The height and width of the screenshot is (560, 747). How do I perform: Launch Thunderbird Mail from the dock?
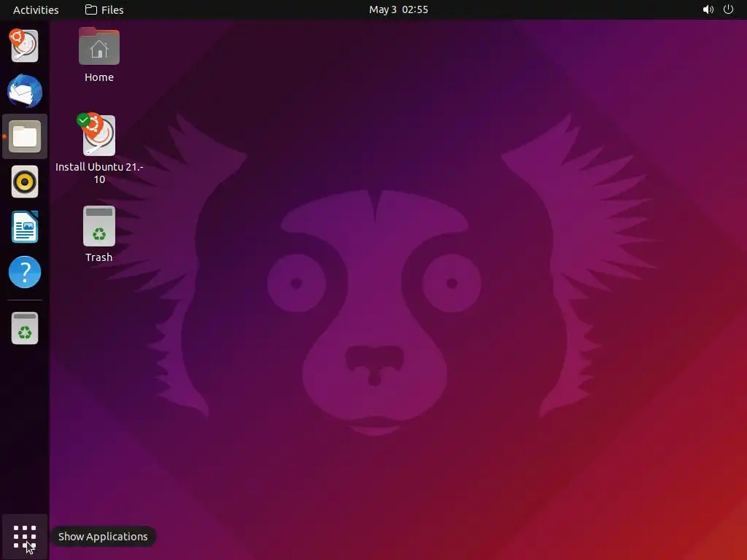(x=25, y=91)
